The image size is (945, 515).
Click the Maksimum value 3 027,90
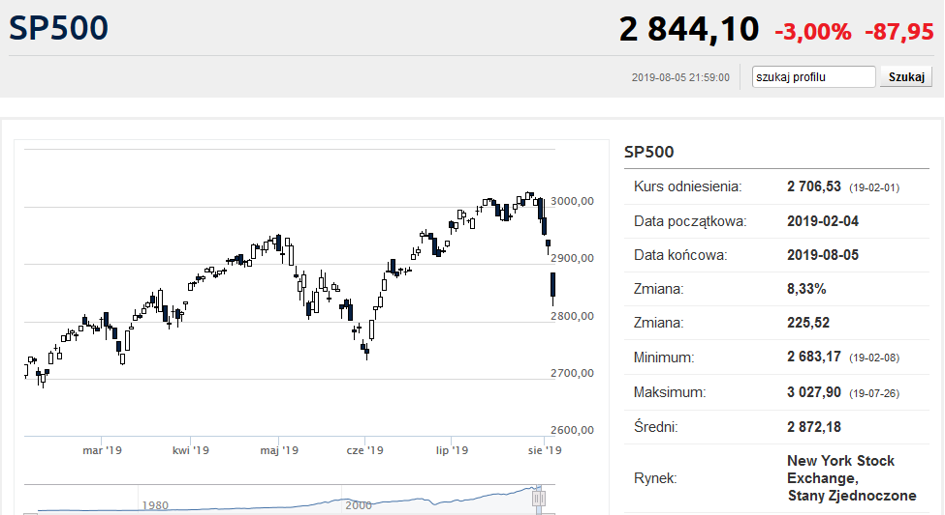817,392
